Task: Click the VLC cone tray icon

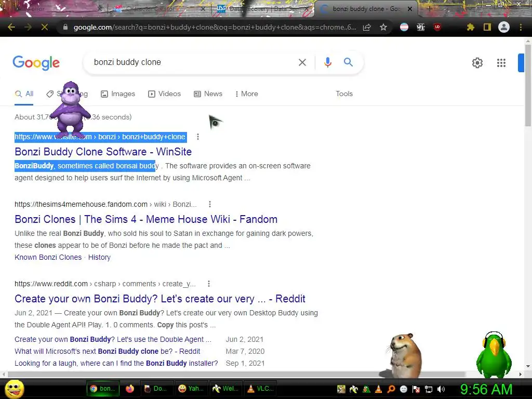Action: (379, 389)
